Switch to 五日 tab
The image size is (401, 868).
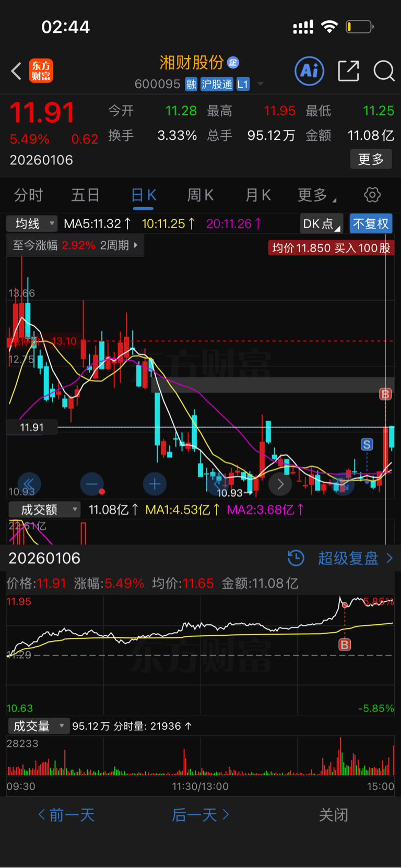point(86,195)
